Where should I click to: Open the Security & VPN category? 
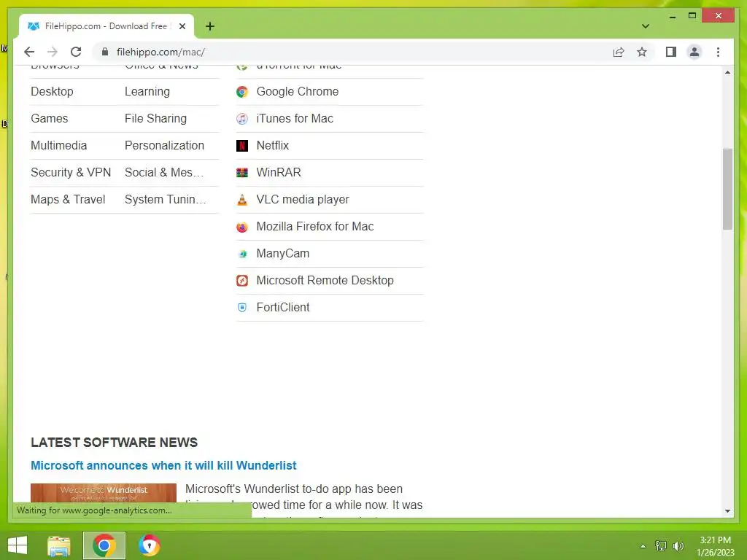71,172
